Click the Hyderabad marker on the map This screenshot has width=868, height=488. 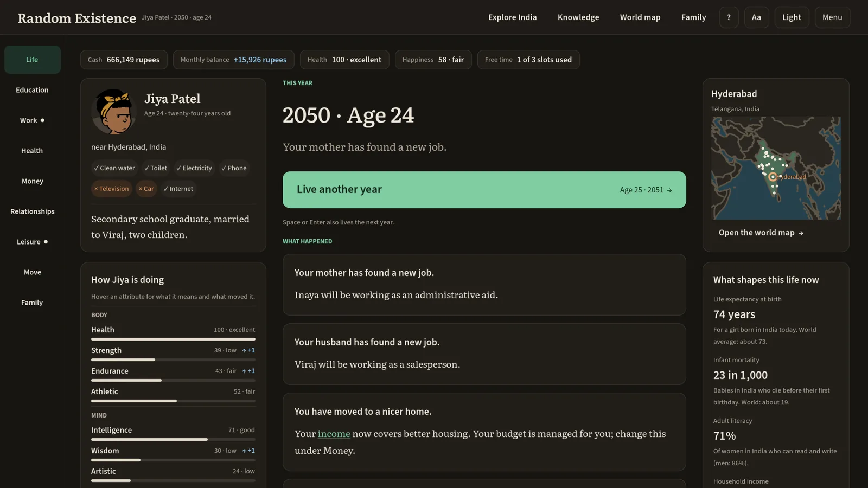click(773, 177)
